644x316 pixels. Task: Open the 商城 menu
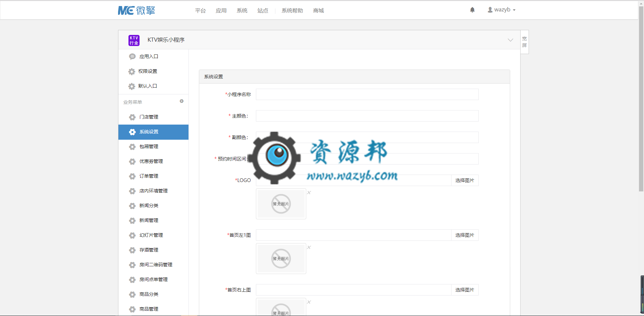(x=318, y=11)
